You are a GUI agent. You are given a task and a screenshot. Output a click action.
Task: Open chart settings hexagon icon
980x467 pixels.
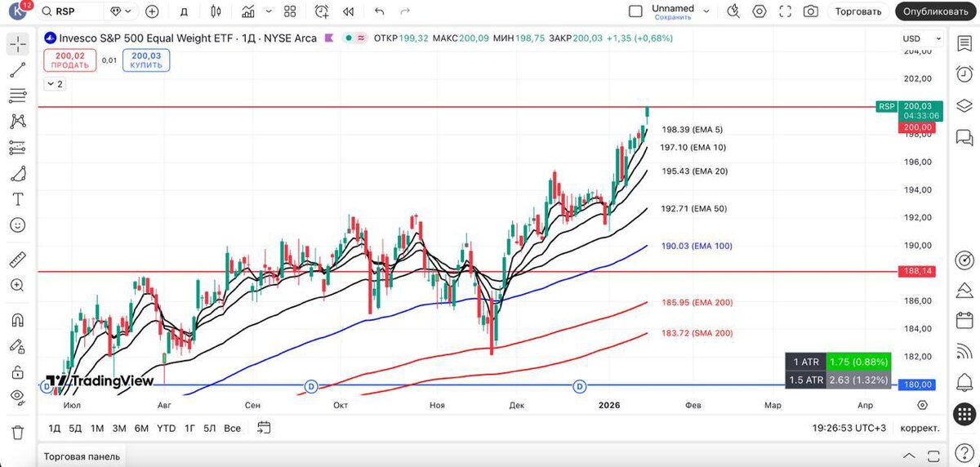(759, 11)
